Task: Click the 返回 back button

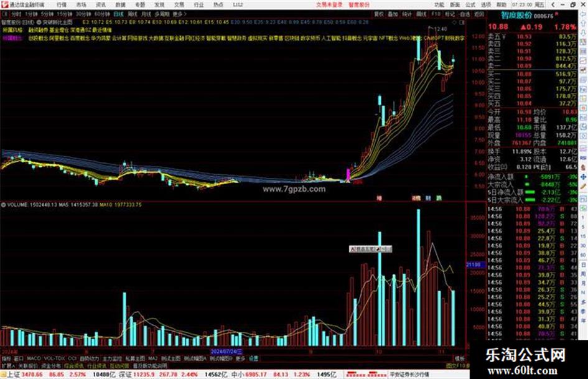Action: coord(479,14)
